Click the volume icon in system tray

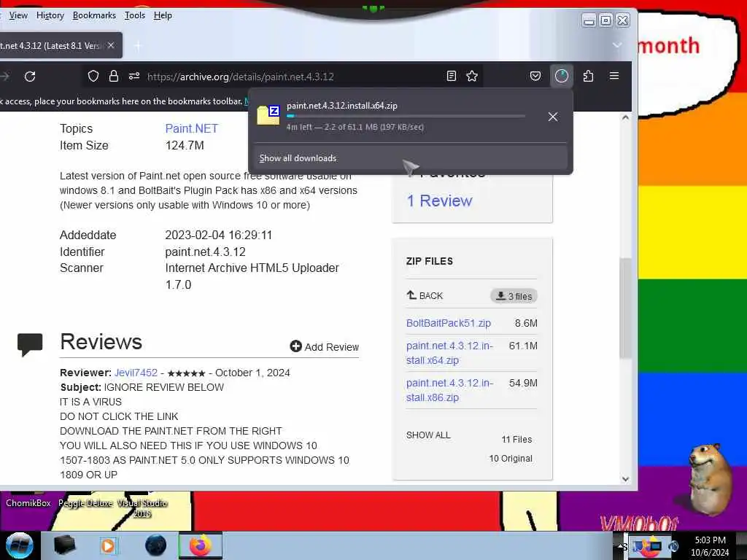673,545
